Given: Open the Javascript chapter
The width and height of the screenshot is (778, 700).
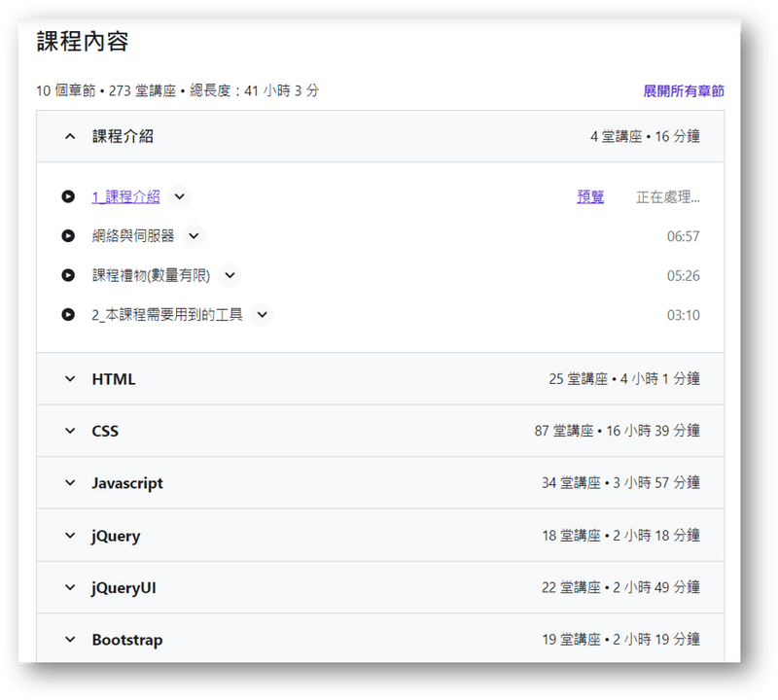Looking at the screenshot, I should click(x=69, y=483).
